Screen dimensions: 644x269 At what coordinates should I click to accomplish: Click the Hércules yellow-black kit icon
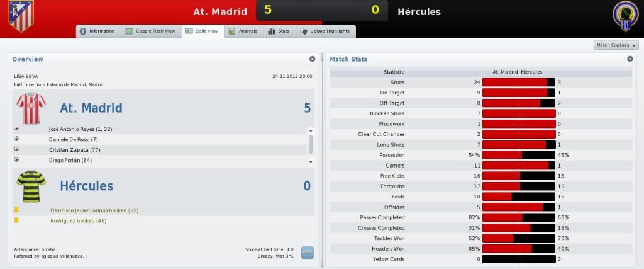click(31, 186)
